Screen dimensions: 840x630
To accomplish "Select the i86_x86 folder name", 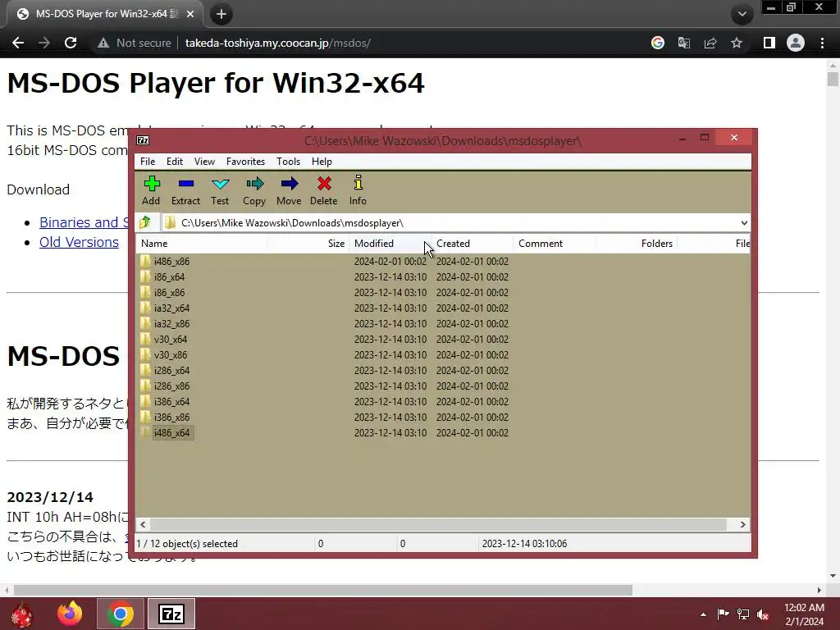I will tap(169, 293).
